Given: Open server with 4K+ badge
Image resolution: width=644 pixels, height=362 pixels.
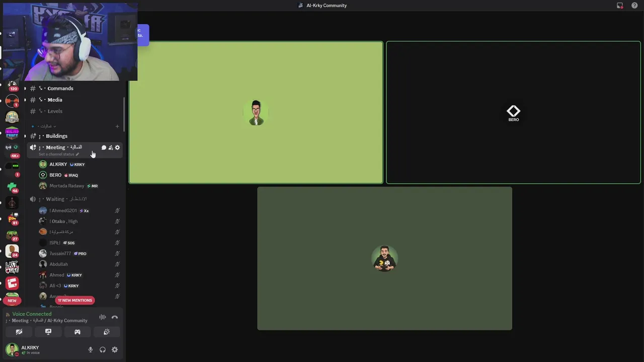Looking at the screenshot, I should 12,150.
